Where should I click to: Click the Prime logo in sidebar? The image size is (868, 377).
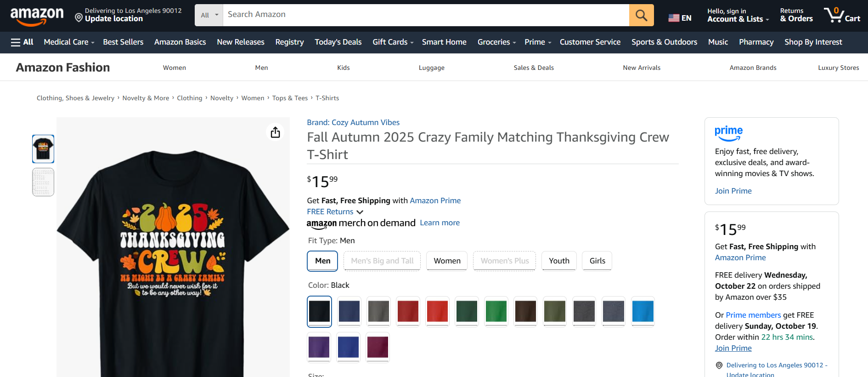pos(728,133)
